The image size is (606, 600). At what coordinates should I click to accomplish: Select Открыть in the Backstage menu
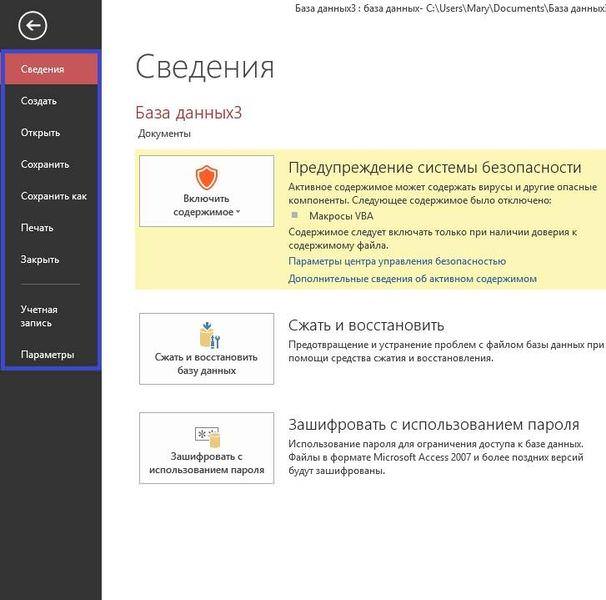tap(40, 133)
